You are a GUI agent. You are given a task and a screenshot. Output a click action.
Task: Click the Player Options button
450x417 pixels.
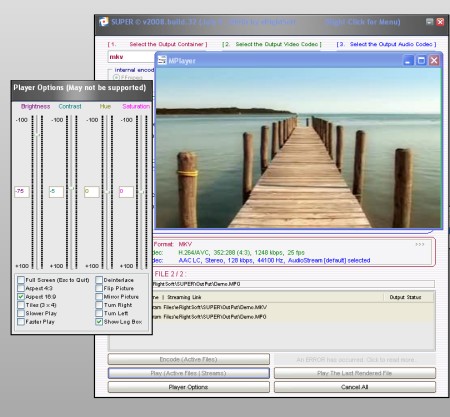click(189, 387)
